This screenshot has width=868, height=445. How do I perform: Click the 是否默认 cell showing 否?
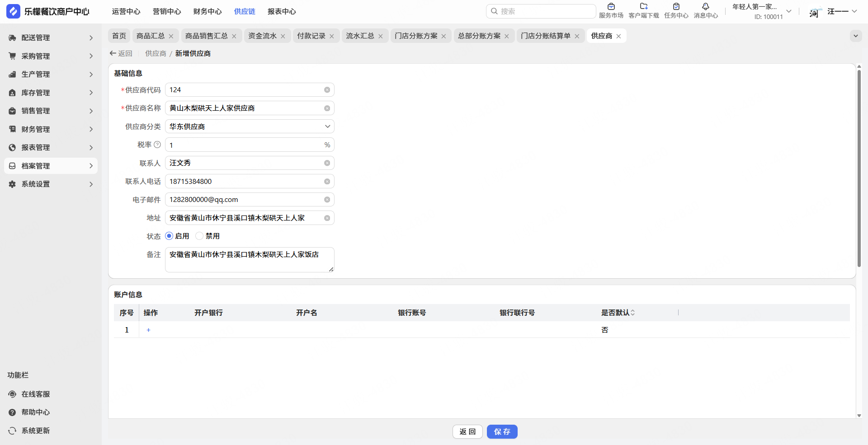pyautogui.click(x=605, y=330)
